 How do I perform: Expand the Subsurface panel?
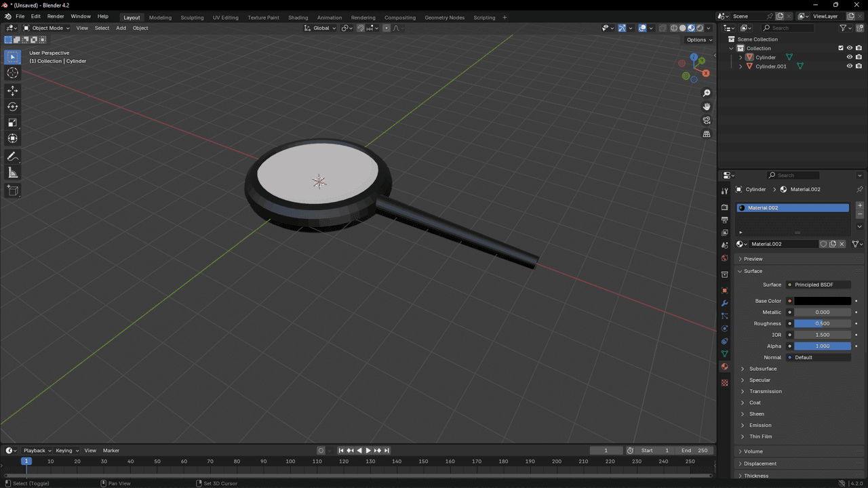pyautogui.click(x=763, y=369)
